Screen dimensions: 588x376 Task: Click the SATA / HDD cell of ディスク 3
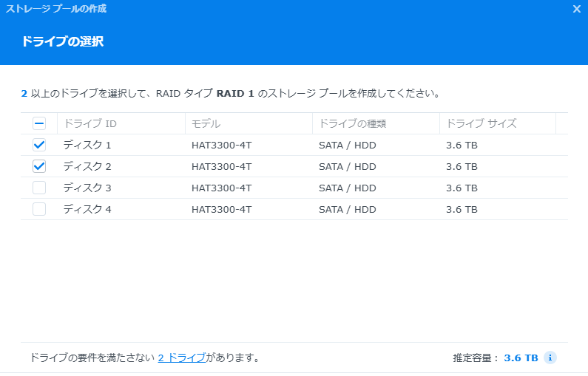point(347,188)
